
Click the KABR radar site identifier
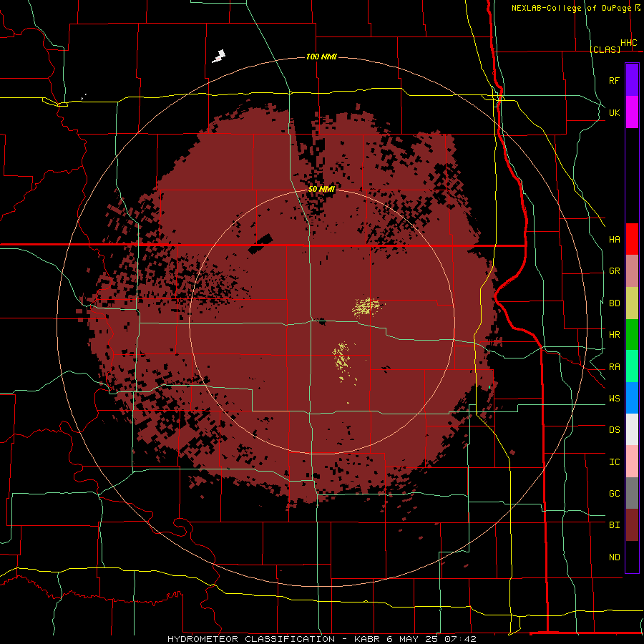click(x=368, y=639)
